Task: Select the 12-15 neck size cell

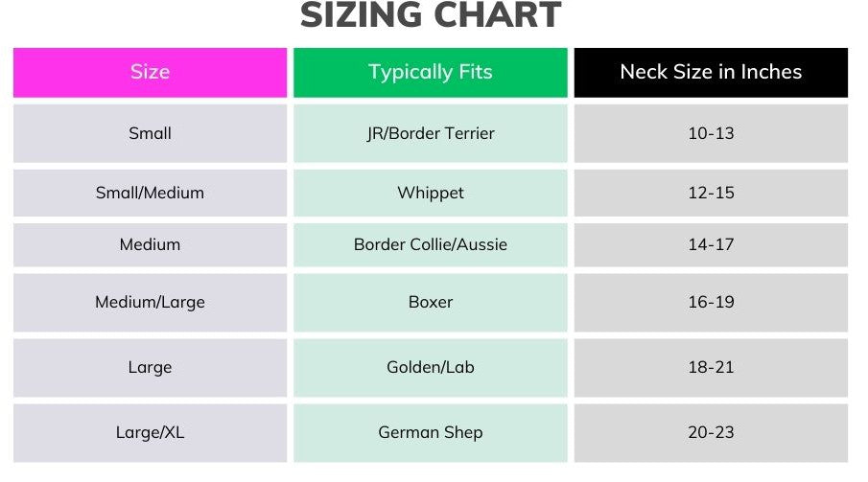Action: 711,193
